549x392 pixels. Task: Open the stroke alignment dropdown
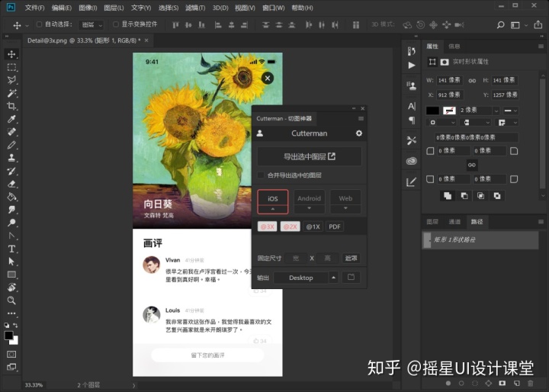click(x=441, y=123)
